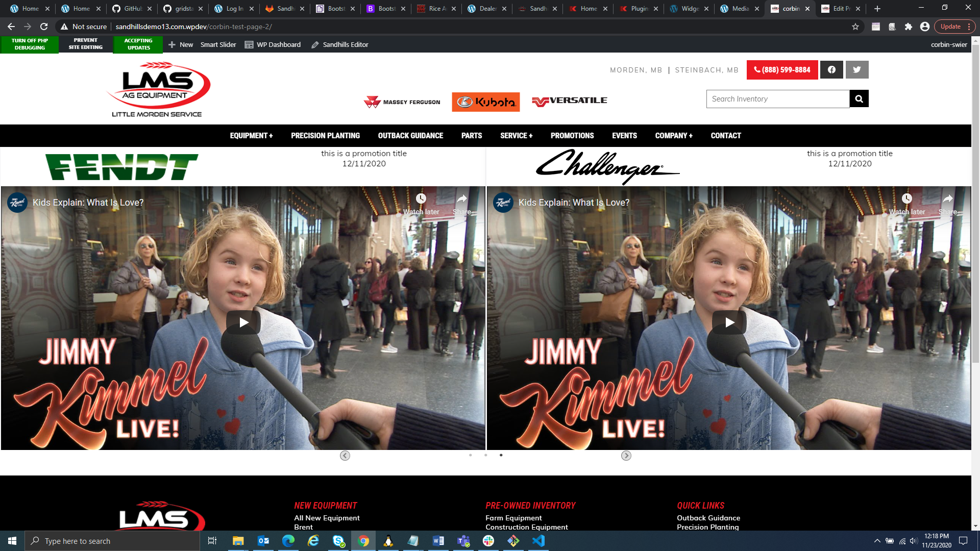The height and width of the screenshot is (551, 980).
Task: Open Outback Guidance in the main nav bar
Action: click(410, 136)
